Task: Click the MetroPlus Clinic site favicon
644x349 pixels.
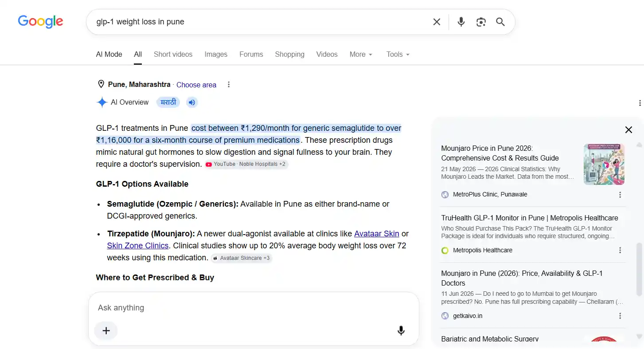Action: [445, 195]
